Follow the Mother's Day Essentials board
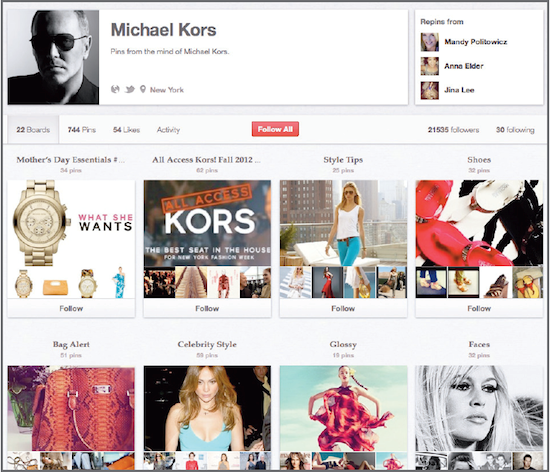This screenshot has height=472, width=550. [x=71, y=309]
